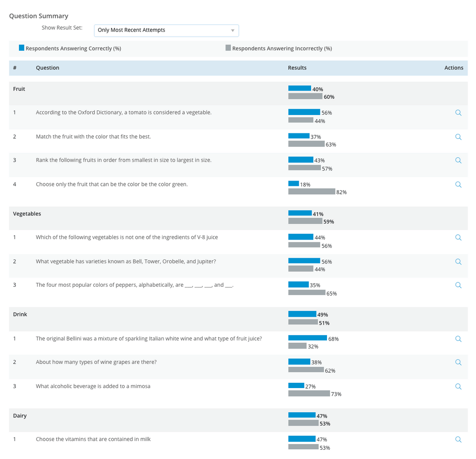View details of Bell, Tower, Orobelle question
Image resolution: width=476 pixels, height=459 pixels.
[x=458, y=262]
